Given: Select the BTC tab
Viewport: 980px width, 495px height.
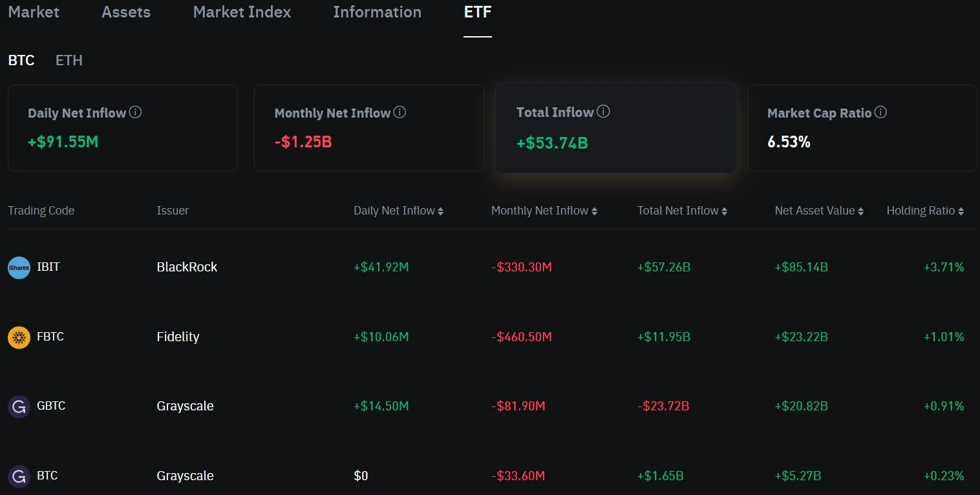Looking at the screenshot, I should tap(21, 60).
